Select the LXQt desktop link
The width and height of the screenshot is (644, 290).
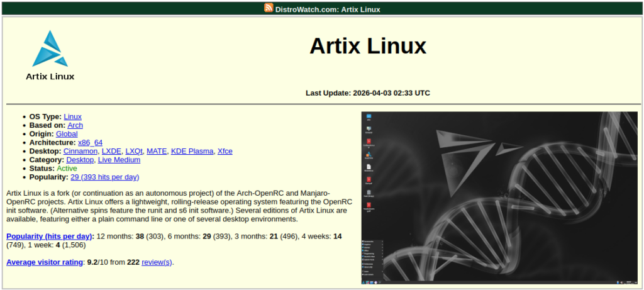(134, 151)
